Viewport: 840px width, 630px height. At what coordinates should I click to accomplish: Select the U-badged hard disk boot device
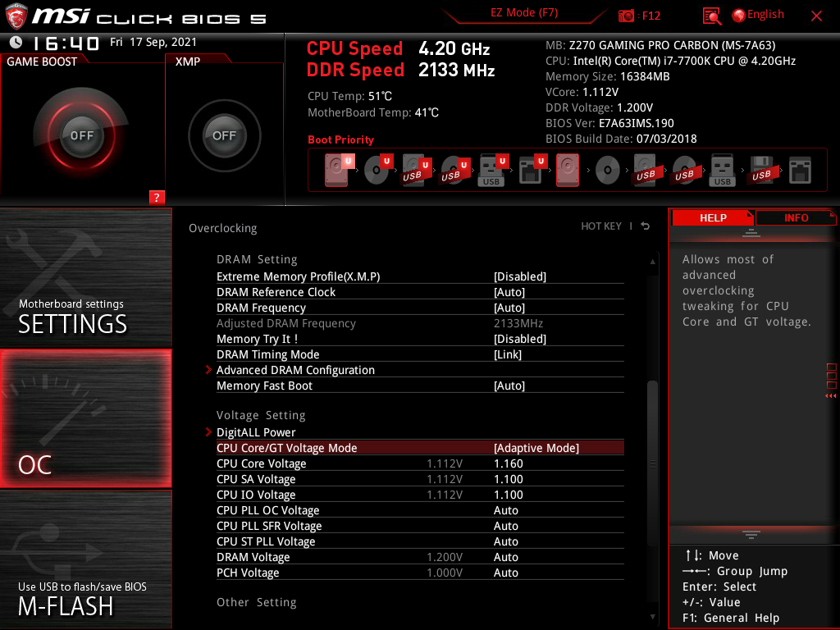(x=339, y=170)
